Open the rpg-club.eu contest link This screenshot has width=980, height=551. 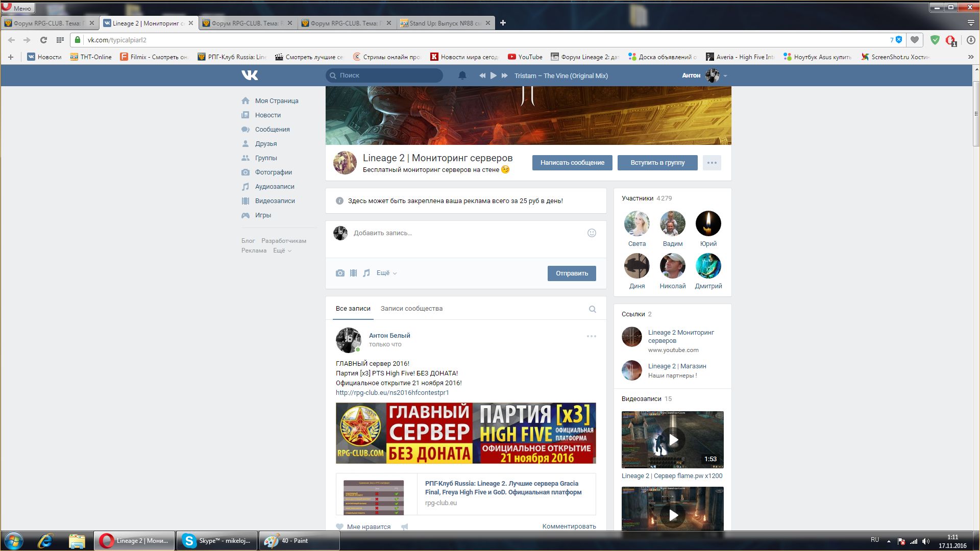392,393
